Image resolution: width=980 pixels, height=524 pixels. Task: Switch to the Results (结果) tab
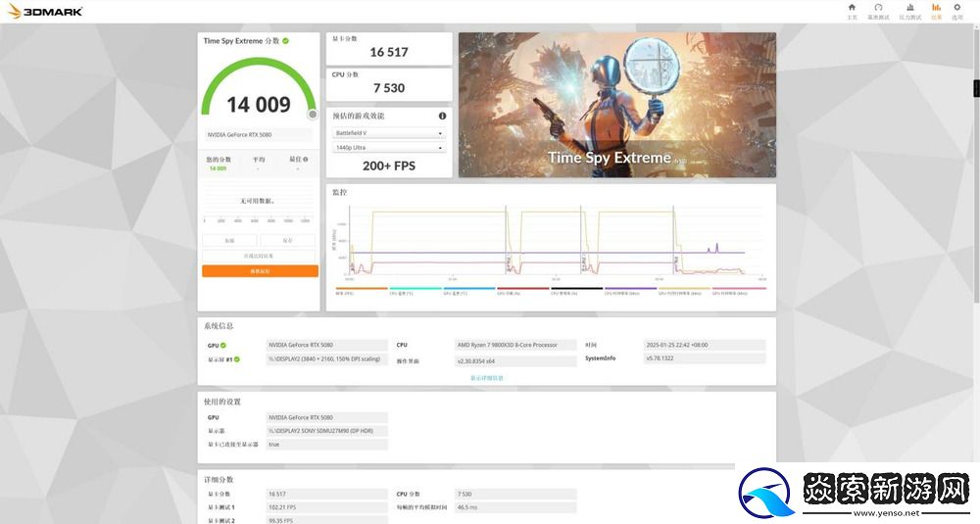[936, 11]
